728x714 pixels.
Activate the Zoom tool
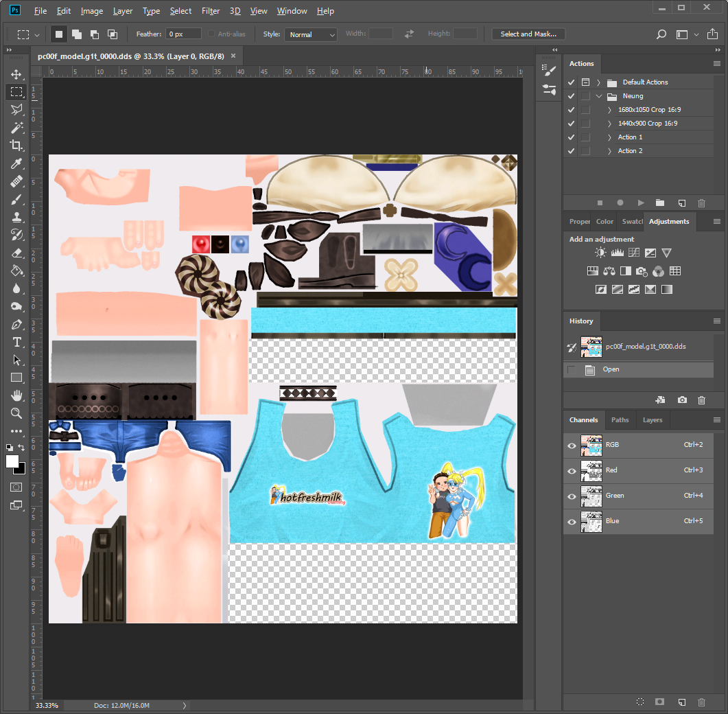tap(16, 413)
